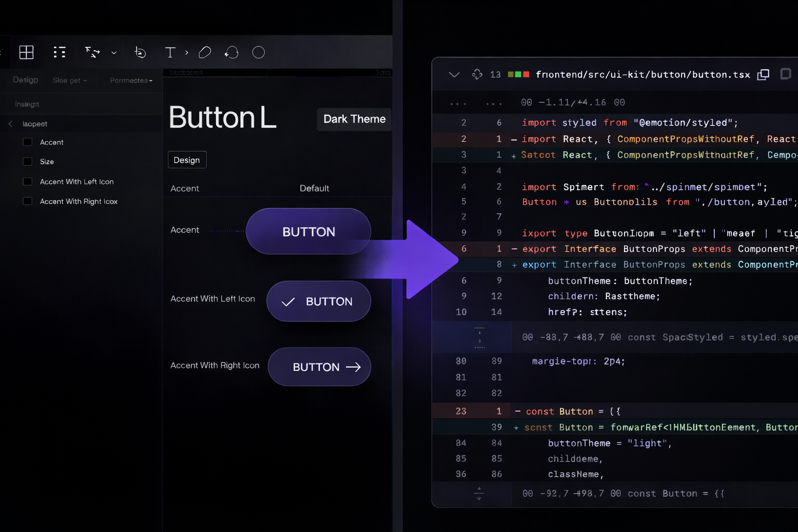The height and width of the screenshot is (532, 798).
Task: Open the Move tool options chevron
Action: click(x=114, y=52)
